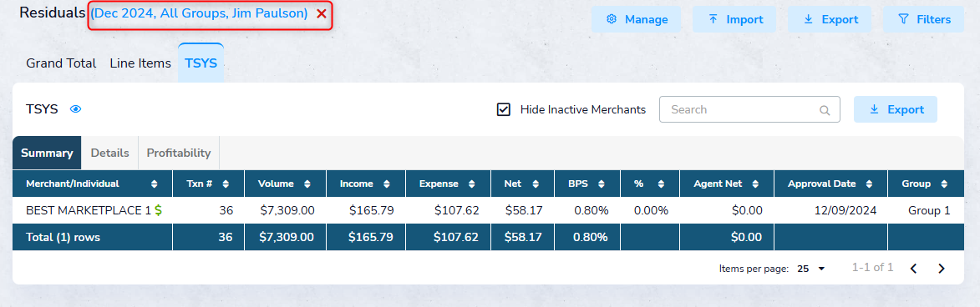Click the Dec 2024, All Groups, Jim Paulson filter link
Screen dimensions: 980x307
click(200, 13)
